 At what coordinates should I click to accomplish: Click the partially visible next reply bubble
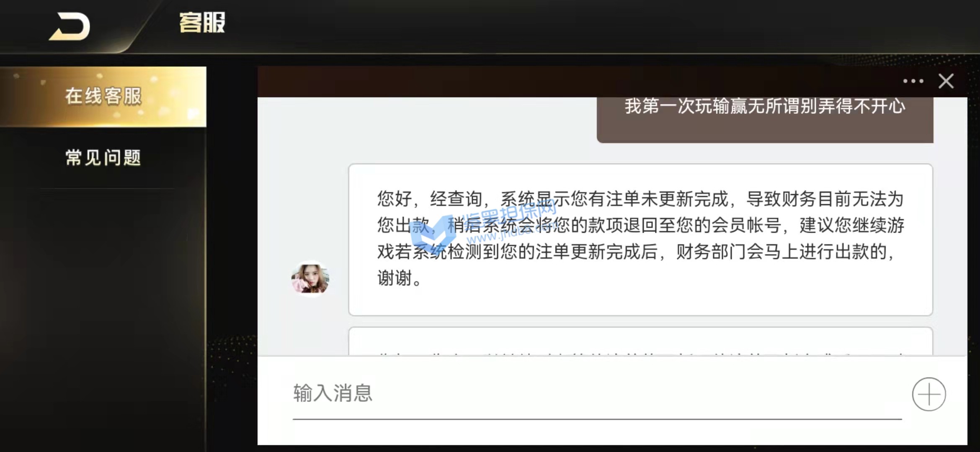point(640,342)
